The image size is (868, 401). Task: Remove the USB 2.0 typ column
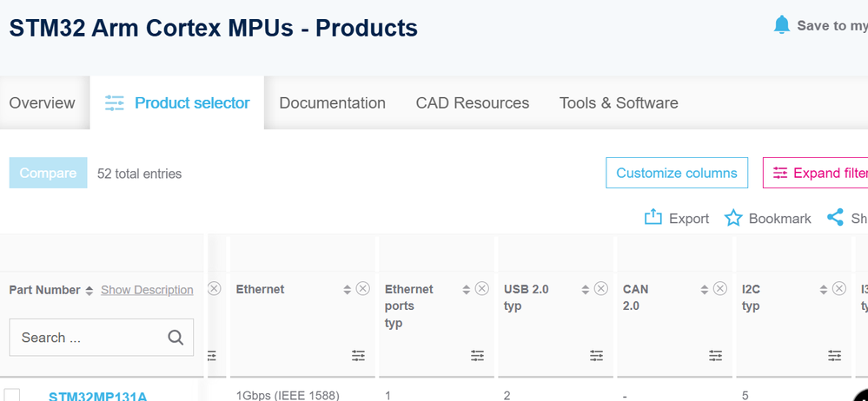pyautogui.click(x=601, y=289)
